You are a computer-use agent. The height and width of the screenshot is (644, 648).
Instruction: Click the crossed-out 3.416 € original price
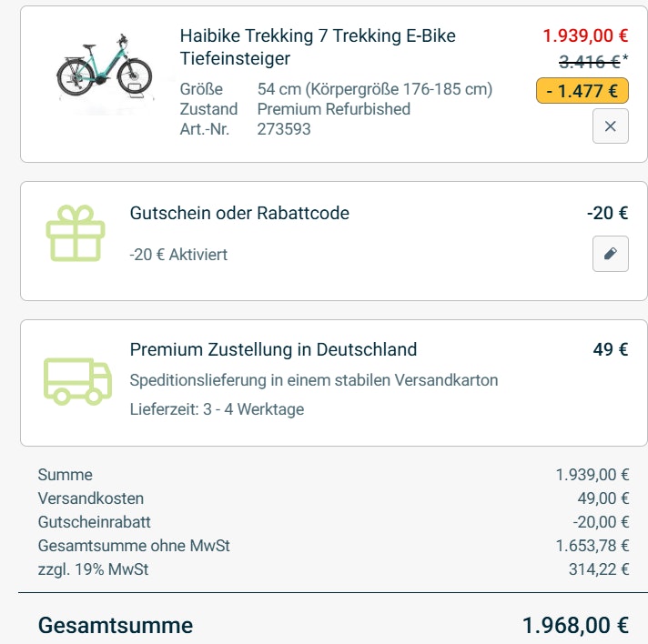coord(589,62)
